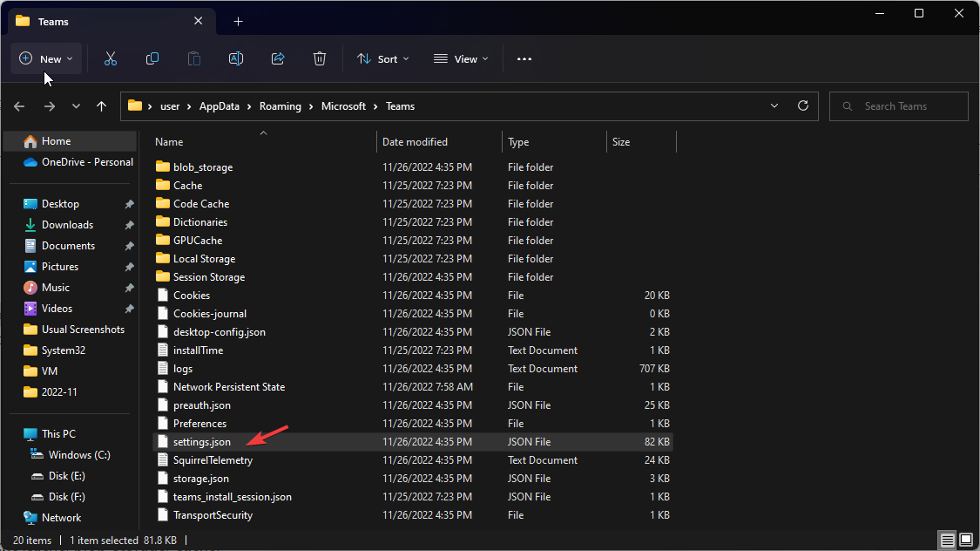Sort by Name column header
Screen dimensions: 980x551
click(169, 142)
